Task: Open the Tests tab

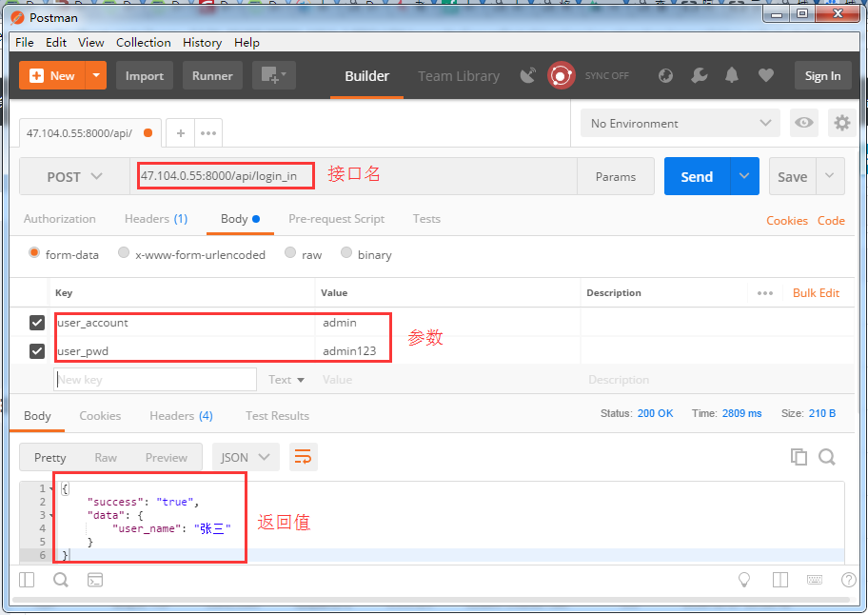Action: tap(426, 219)
